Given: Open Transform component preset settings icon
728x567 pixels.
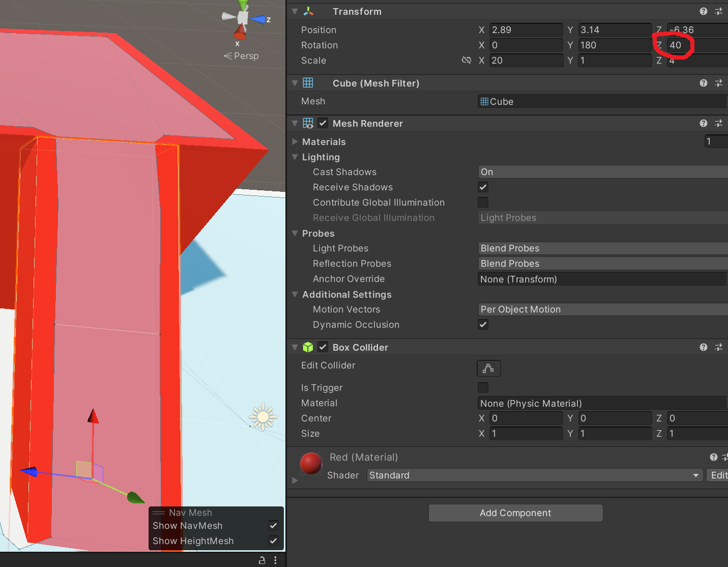Looking at the screenshot, I should [719, 11].
